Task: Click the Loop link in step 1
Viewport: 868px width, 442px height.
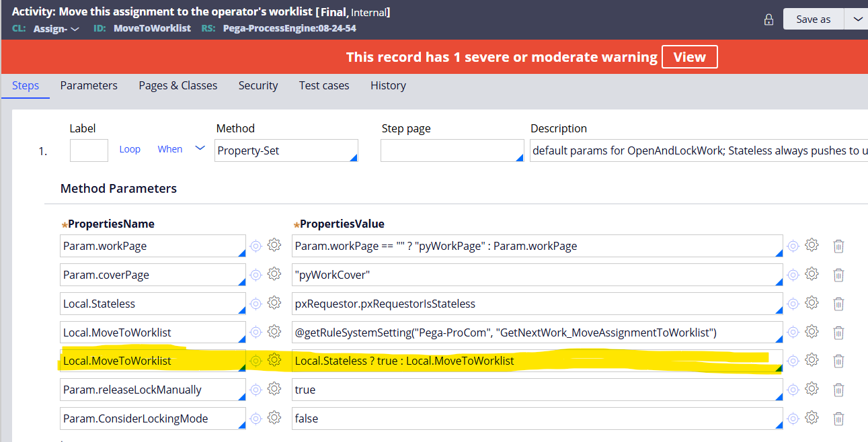Action: point(130,149)
